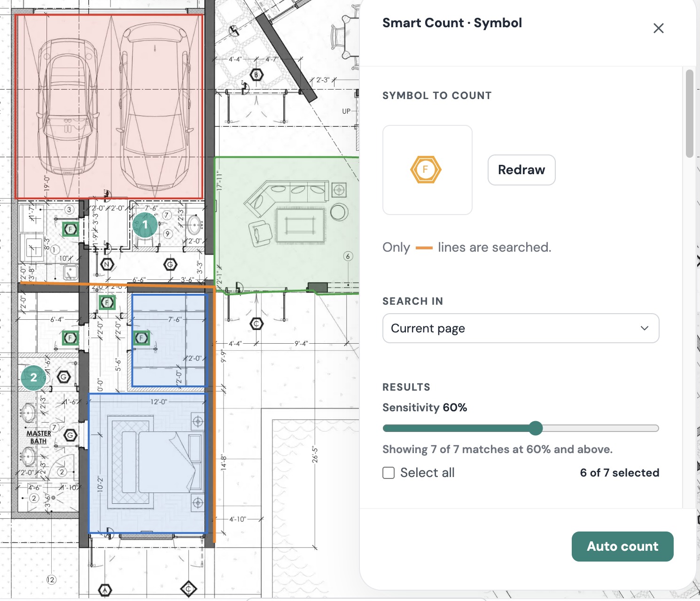Click the B hexagon symbol
This screenshot has height=601, width=700.
pos(257,75)
